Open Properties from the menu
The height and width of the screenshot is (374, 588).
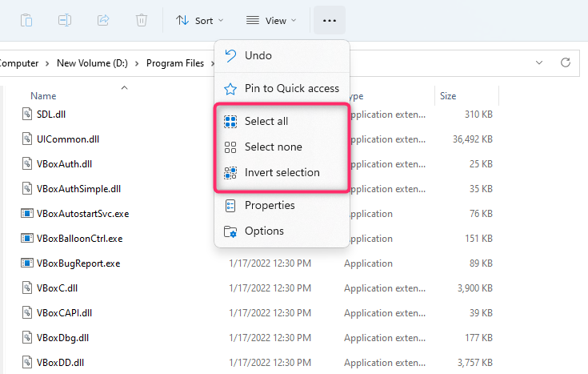pyautogui.click(x=270, y=205)
